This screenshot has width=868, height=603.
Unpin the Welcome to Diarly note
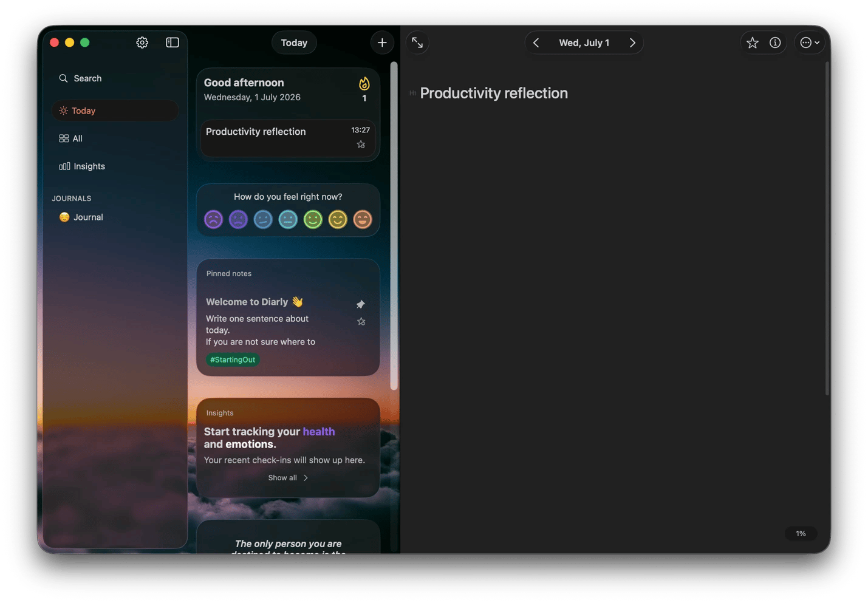[x=361, y=304]
